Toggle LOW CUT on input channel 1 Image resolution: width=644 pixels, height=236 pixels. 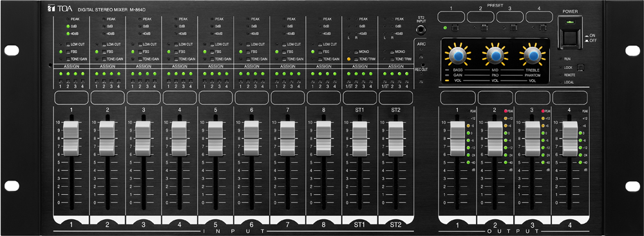(x=68, y=44)
